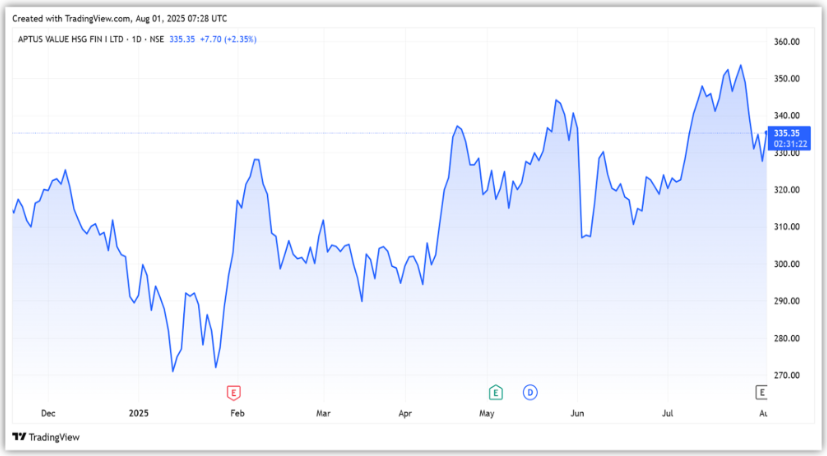
Task: Click the 270.00 price axis label
Action: 787,375
